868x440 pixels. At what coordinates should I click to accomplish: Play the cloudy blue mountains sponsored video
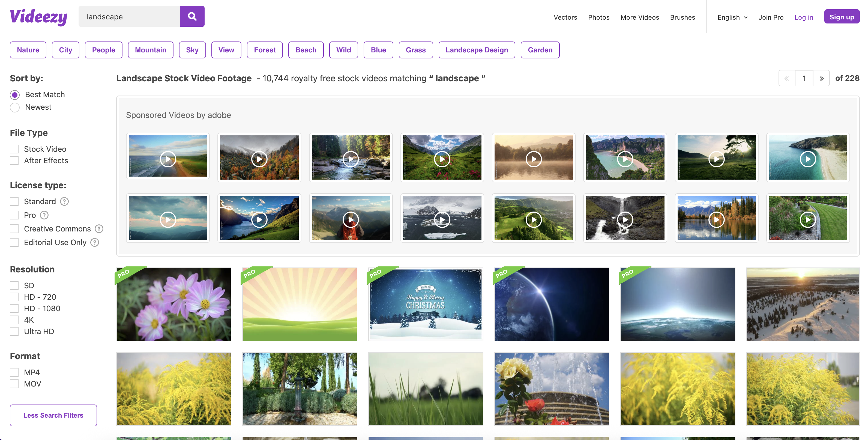coord(168,218)
